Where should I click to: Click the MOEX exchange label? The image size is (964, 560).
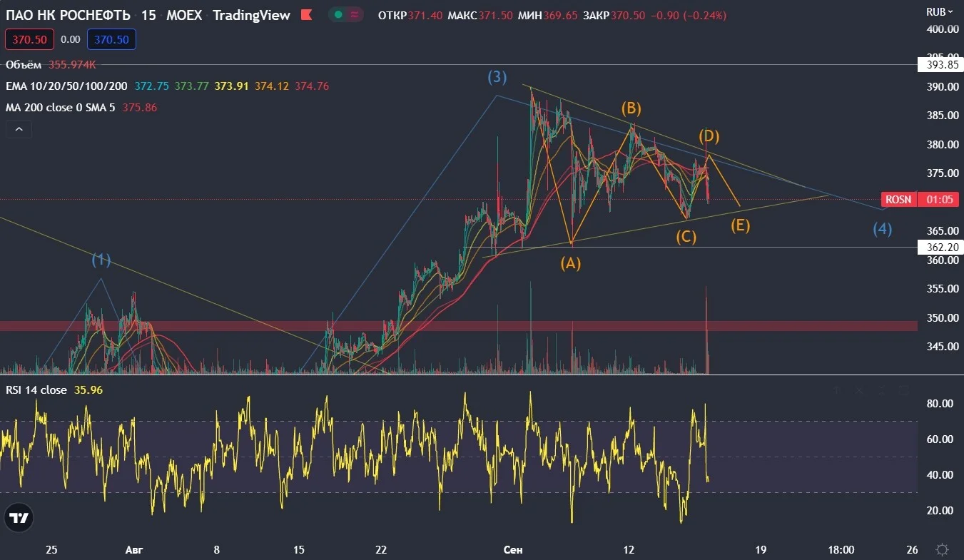click(x=184, y=15)
